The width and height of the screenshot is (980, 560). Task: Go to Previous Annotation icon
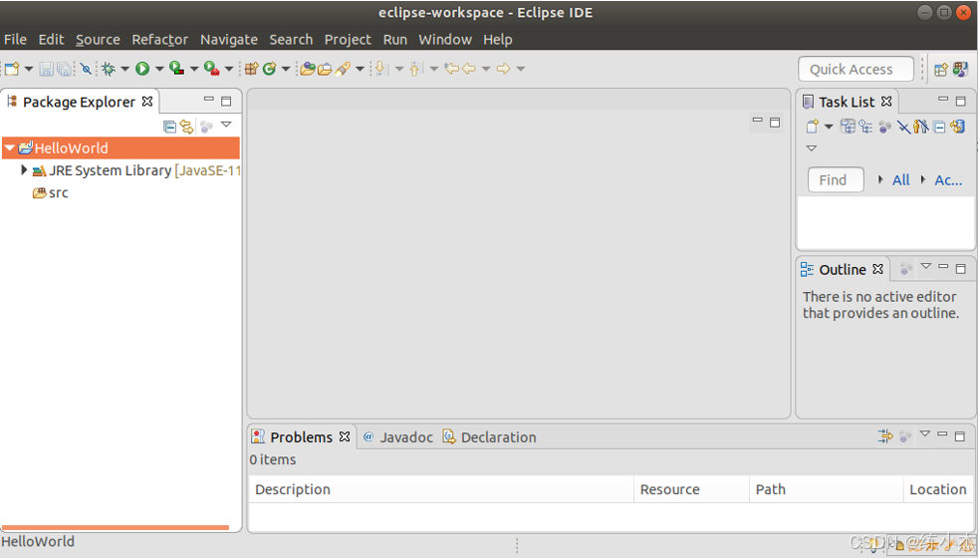[415, 69]
